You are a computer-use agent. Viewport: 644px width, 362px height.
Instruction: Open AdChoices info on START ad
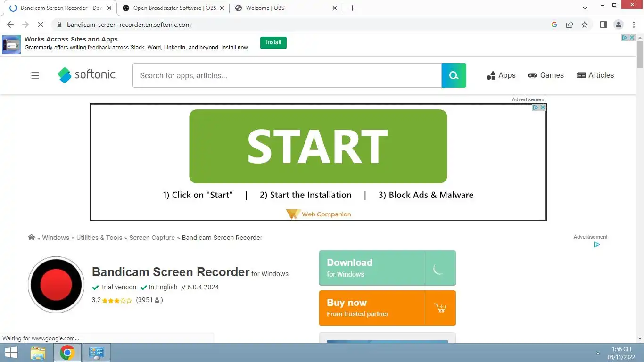(x=536, y=107)
